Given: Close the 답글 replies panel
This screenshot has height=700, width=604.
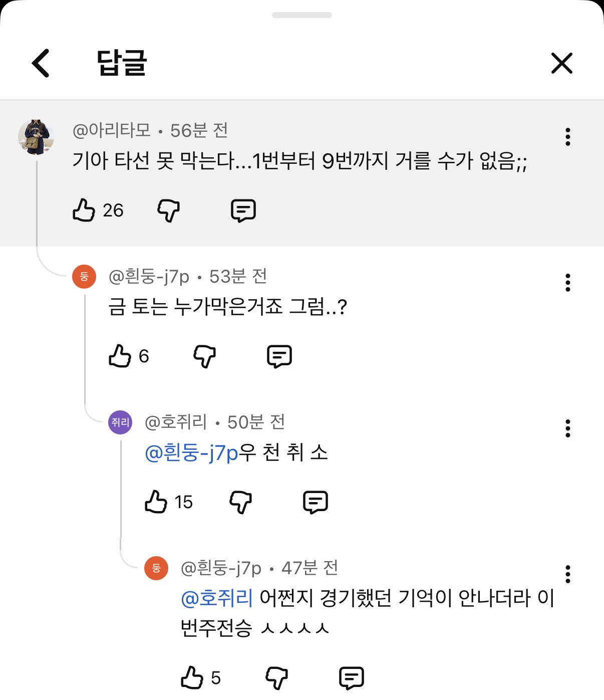Looking at the screenshot, I should click(x=561, y=64).
